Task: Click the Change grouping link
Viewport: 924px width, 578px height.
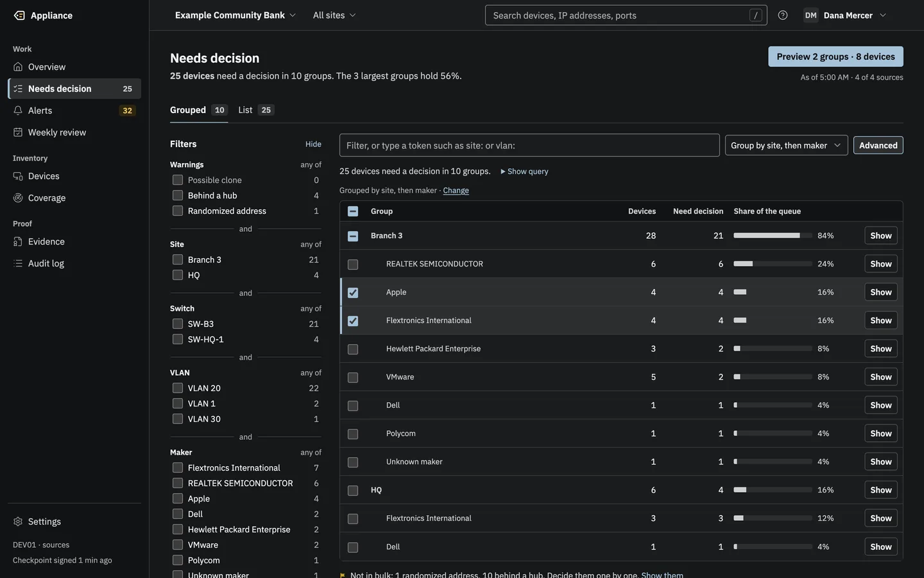Action: pyautogui.click(x=456, y=190)
